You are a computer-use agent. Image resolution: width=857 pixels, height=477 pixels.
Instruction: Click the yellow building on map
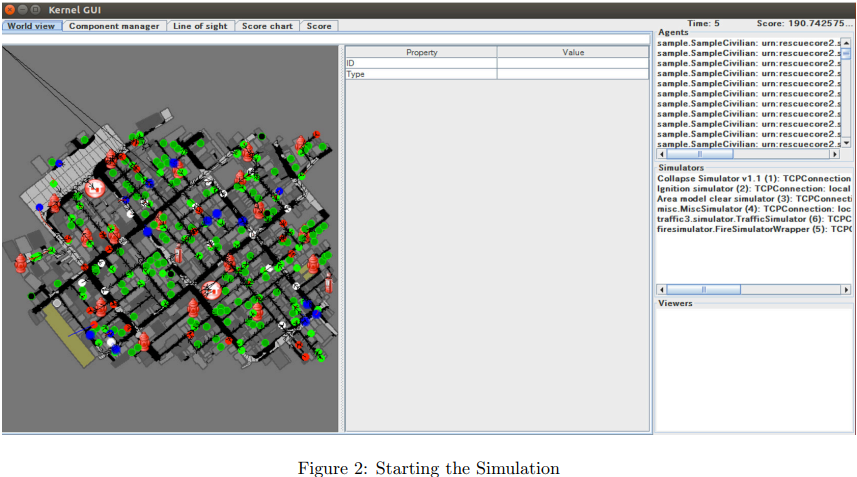coord(69,334)
